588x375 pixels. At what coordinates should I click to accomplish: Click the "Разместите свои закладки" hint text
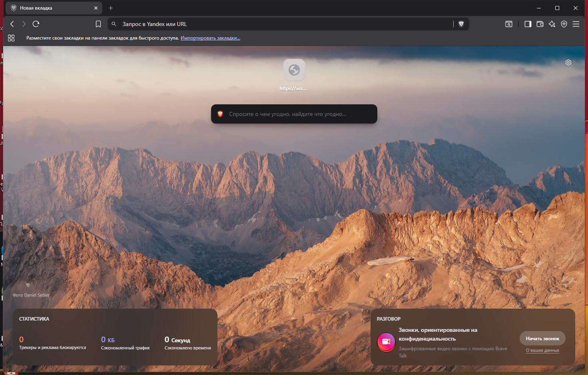click(102, 38)
